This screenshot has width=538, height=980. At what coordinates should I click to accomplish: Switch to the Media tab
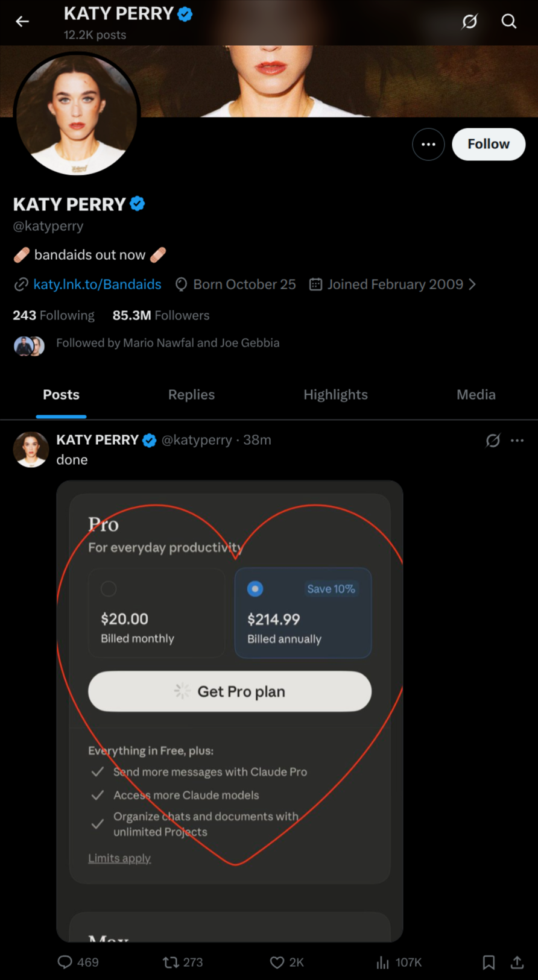(x=476, y=395)
